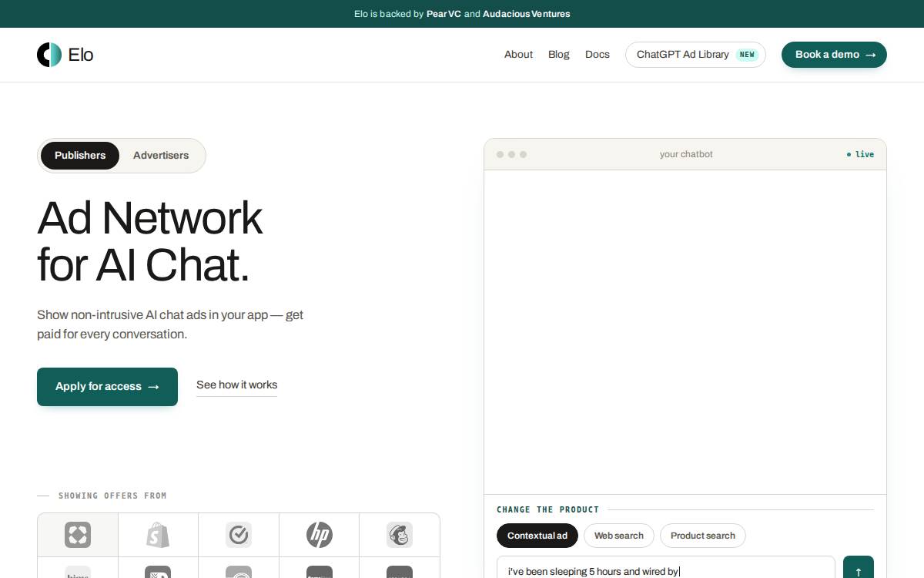This screenshot has height=578, width=924.
Task: Open the ChatGPT Ad Library
Action: click(695, 55)
